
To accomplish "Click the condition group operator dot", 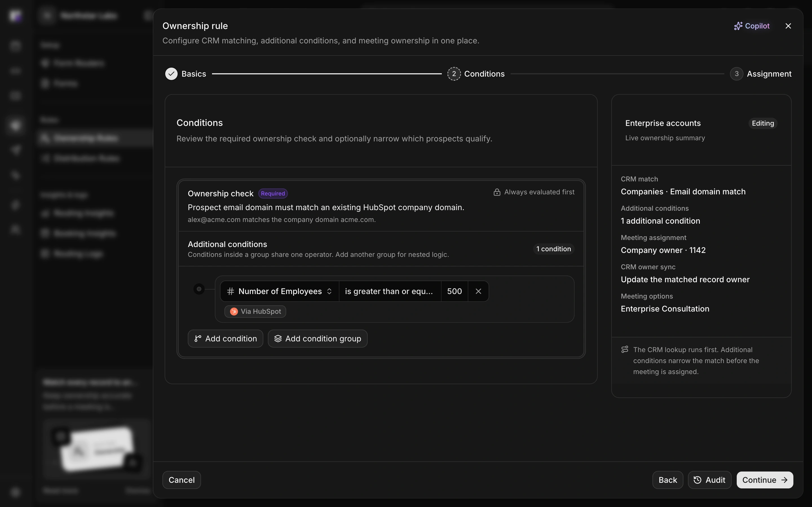I will coord(199,289).
